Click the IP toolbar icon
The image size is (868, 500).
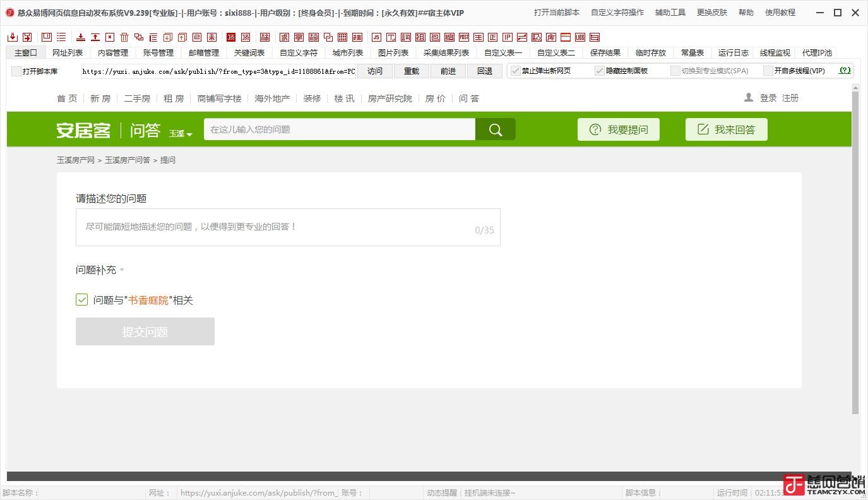coord(507,37)
